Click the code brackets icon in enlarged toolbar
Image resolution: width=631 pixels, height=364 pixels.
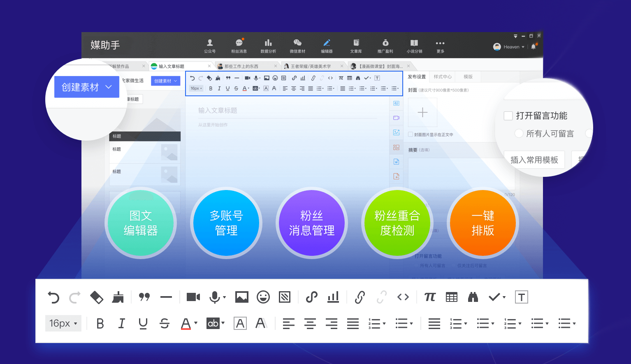403,297
